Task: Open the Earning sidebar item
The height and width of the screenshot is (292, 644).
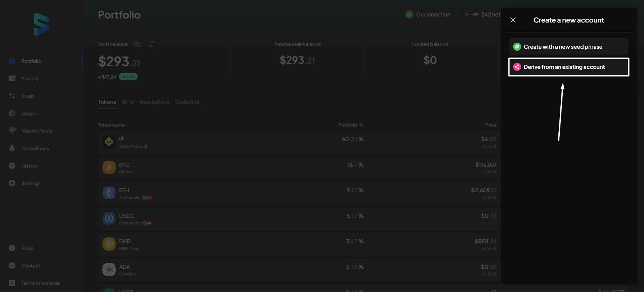Action: click(30, 79)
